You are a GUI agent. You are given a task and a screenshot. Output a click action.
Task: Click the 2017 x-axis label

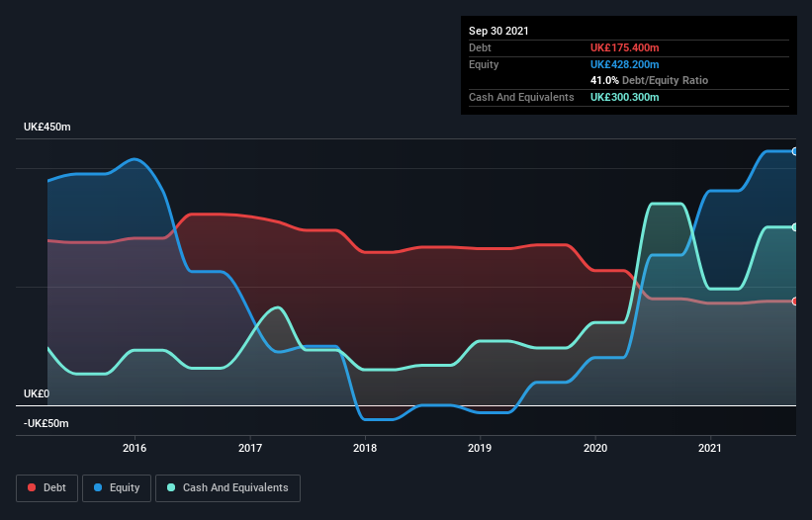click(x=250, y=448)
